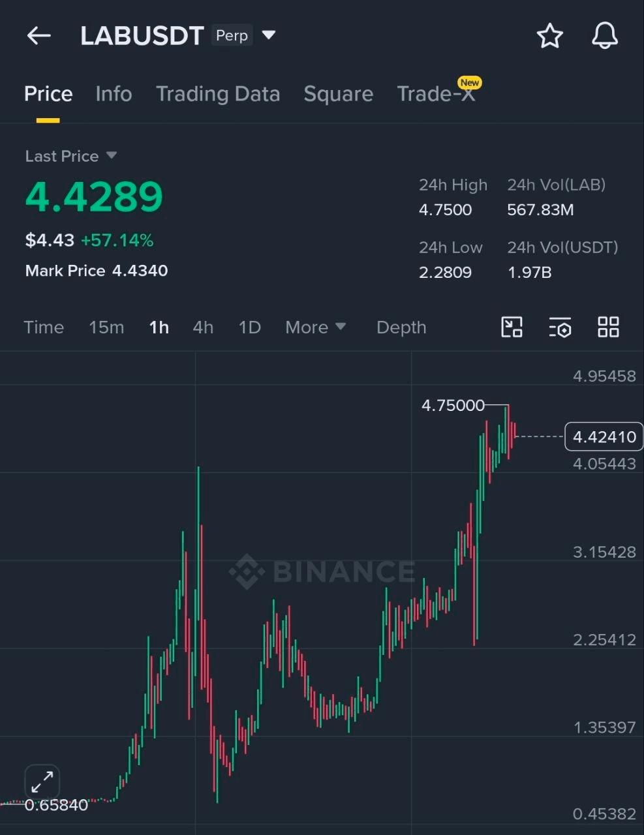Select the 1D chart interval
Image resolution: width=644 pixels, height=835 pixels.
(250, 327)
